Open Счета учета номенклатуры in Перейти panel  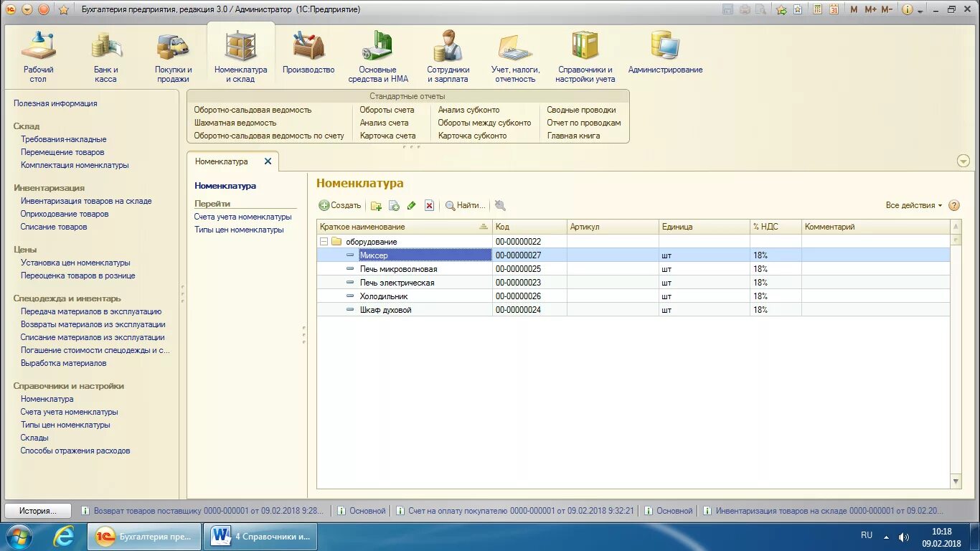242,217
